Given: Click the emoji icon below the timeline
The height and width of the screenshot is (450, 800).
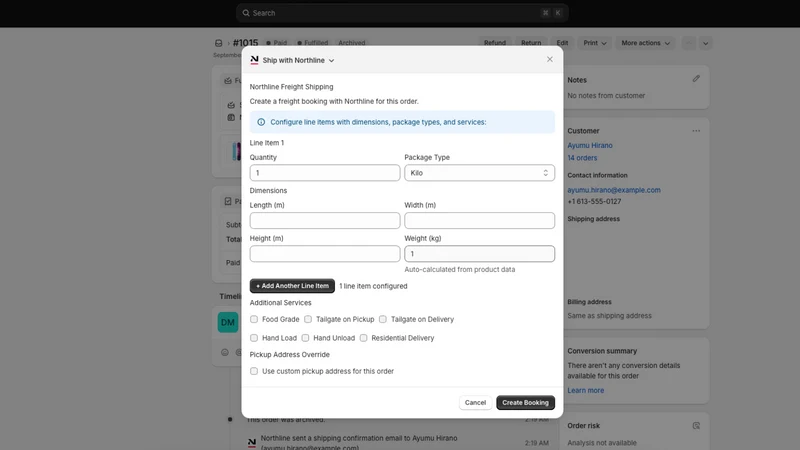Looking at the screenshot, I should tap(224, 352).
